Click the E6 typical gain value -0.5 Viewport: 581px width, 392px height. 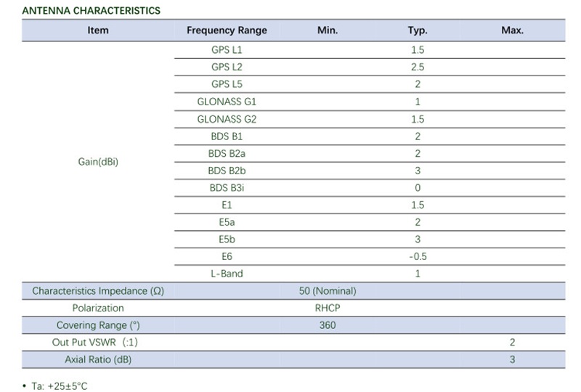click(418, 257)
